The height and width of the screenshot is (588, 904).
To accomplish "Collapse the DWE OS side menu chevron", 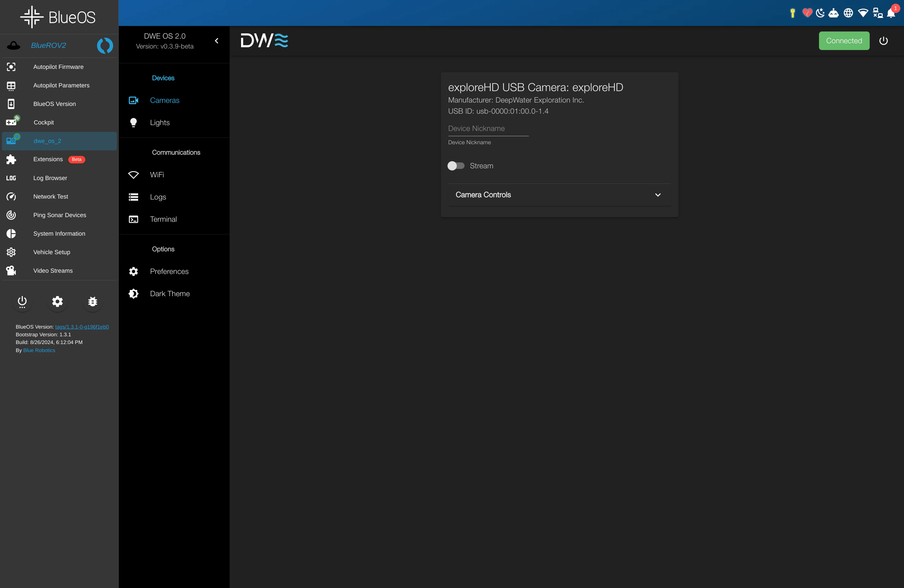I will pyautogui.click(x=217, y=41).
